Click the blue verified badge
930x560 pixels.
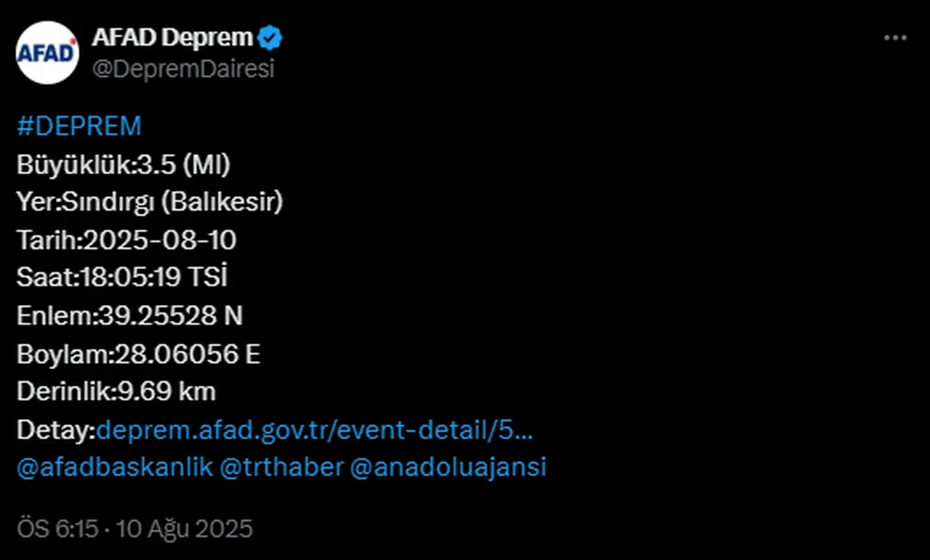(x=271, y=36)
